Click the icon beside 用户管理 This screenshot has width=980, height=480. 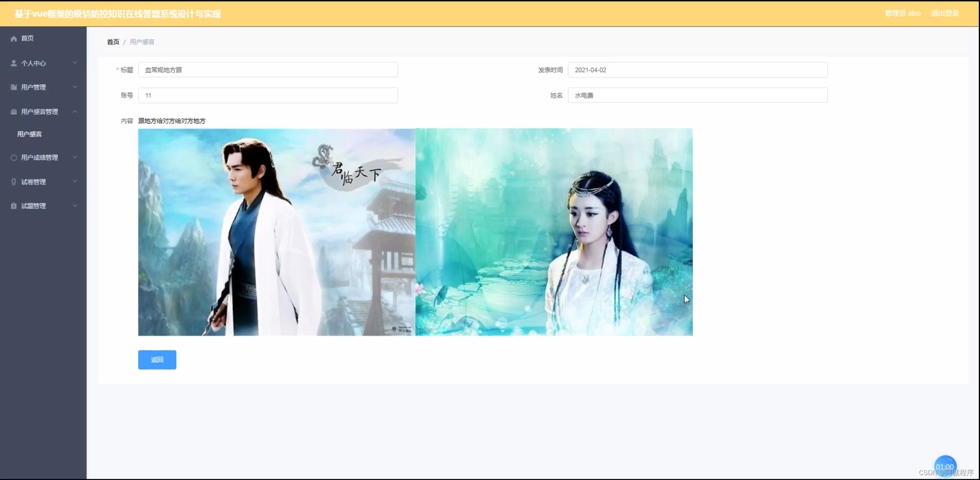(14, 87)
